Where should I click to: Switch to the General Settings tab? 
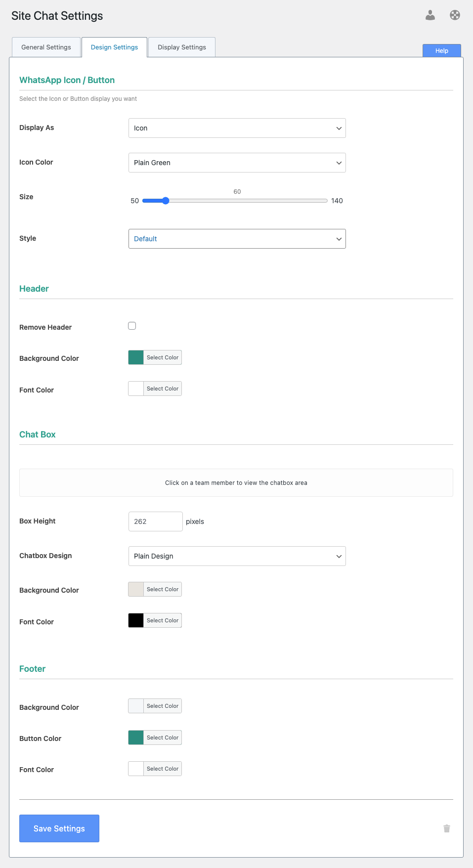click(x=46, y=47)
